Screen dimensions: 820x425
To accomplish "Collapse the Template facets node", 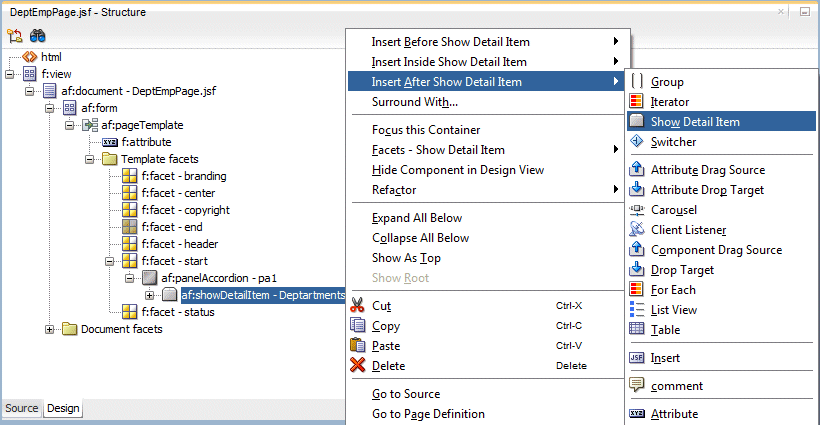I will click(x=89, y=159).
